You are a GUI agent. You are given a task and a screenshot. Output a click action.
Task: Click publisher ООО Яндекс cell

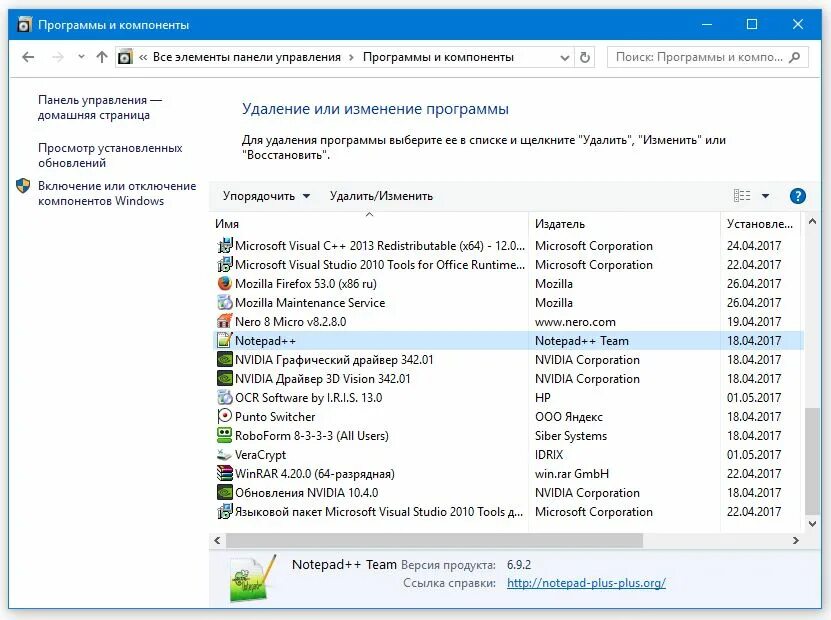click(569, 417)
